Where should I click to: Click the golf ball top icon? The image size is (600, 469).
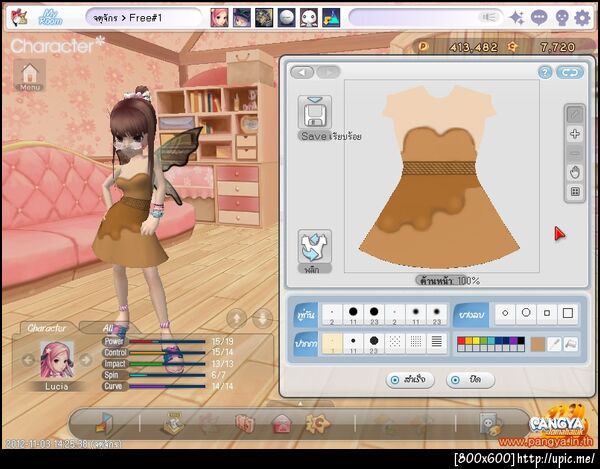tap(286, 18)
